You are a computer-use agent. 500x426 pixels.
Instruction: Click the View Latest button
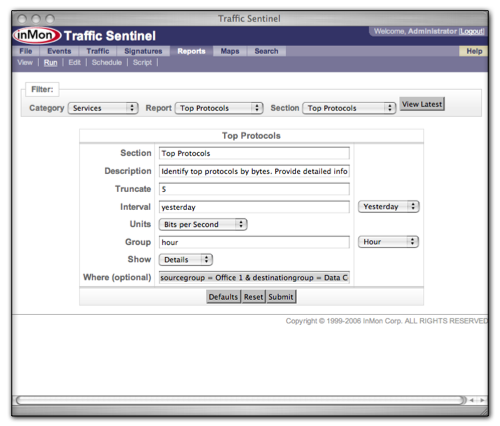(x=422, y=104)
